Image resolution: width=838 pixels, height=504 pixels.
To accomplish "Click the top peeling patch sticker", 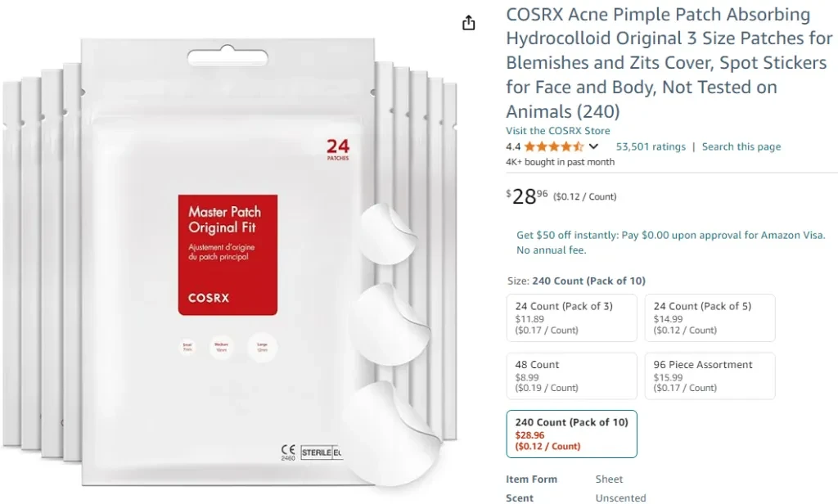I will coord(387,233).
